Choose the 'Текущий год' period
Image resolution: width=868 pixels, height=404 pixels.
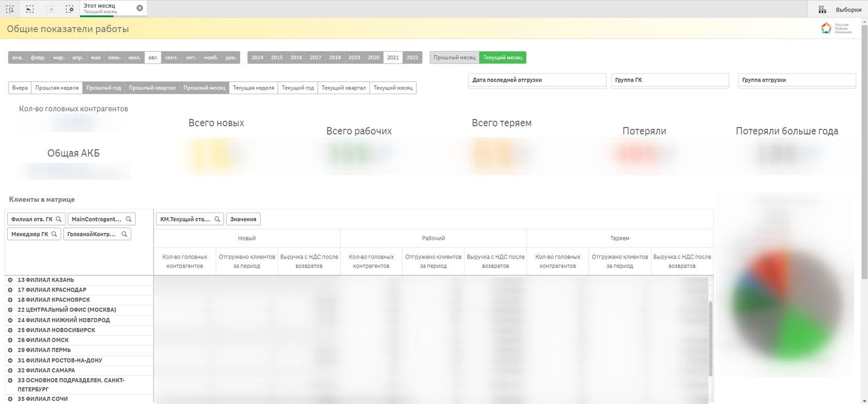click(298, 88)
